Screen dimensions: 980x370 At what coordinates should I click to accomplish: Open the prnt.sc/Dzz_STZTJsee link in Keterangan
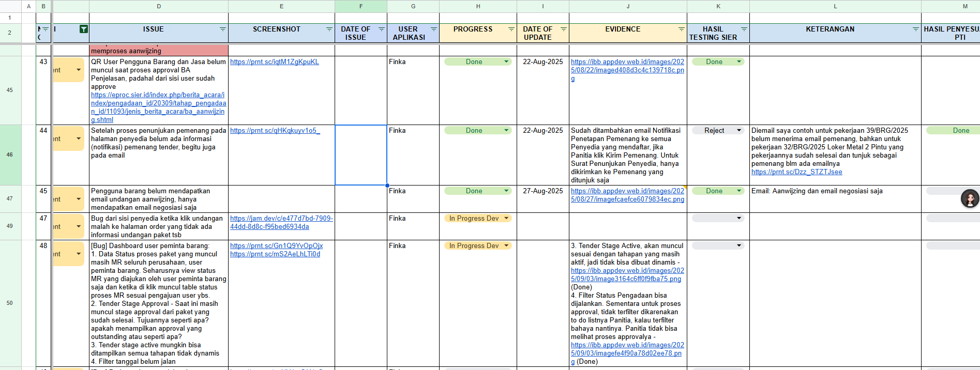(x=796, y=172)
